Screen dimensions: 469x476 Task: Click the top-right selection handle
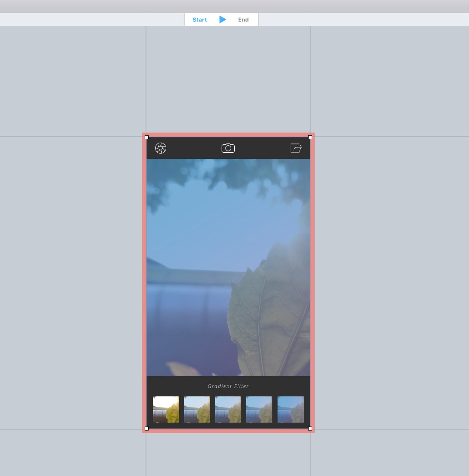[x=310, y=137]
